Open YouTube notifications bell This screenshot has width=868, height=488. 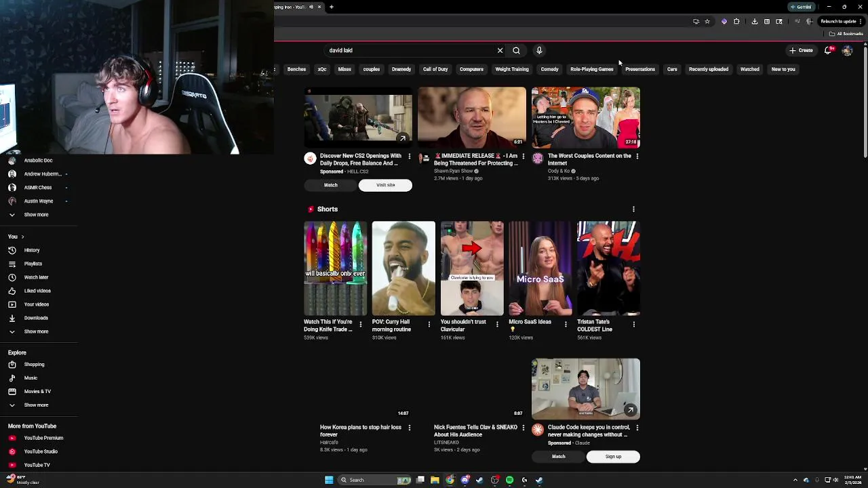pos(828,50)
